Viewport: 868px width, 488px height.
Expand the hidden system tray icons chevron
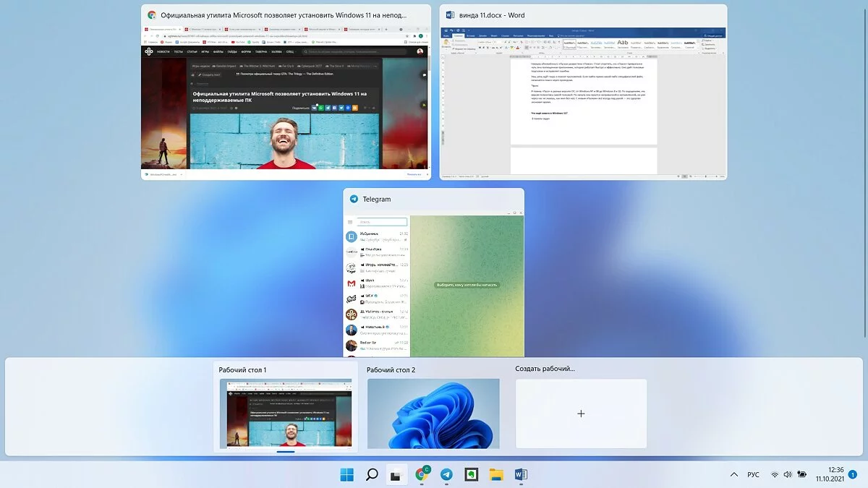pos(734,475)
